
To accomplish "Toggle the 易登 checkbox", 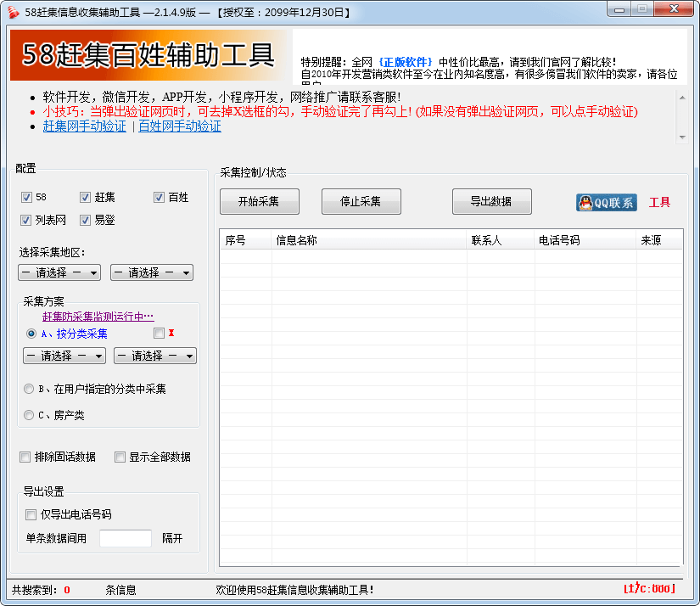I will tap(85, 220).
